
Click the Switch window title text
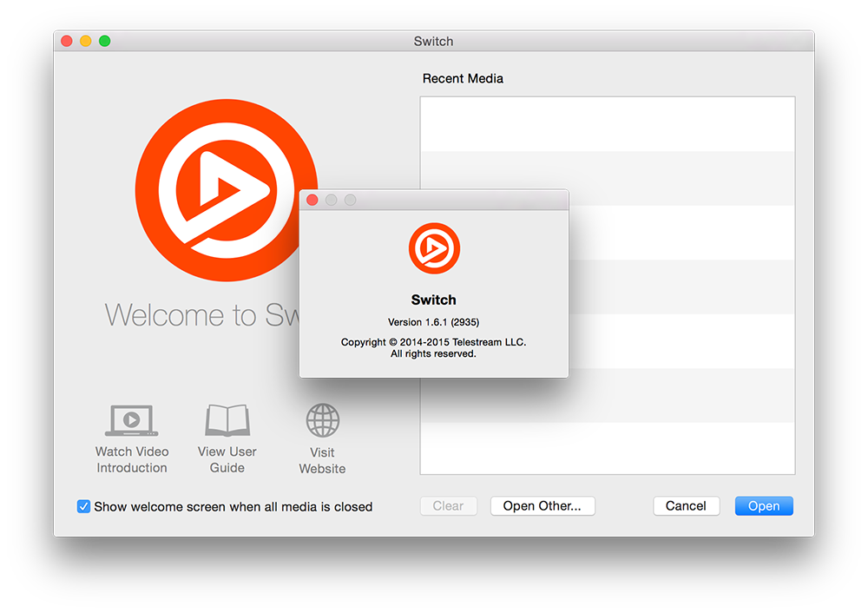(x=433, y=41)
